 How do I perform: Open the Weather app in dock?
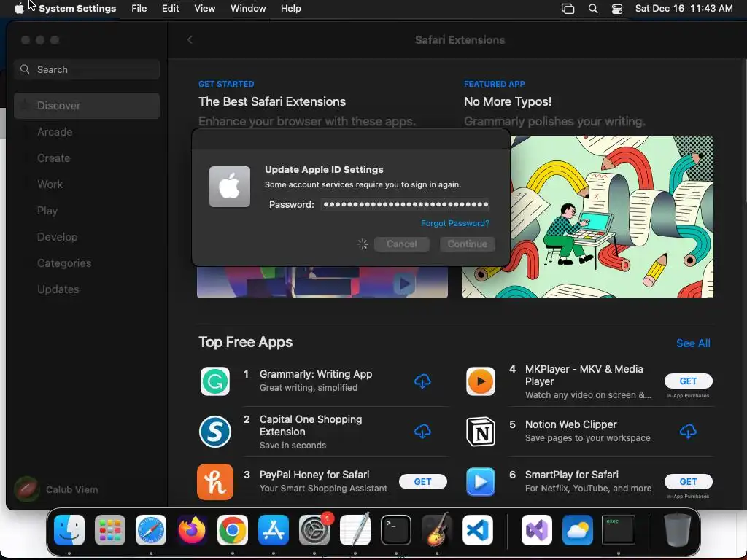[578, 529]
